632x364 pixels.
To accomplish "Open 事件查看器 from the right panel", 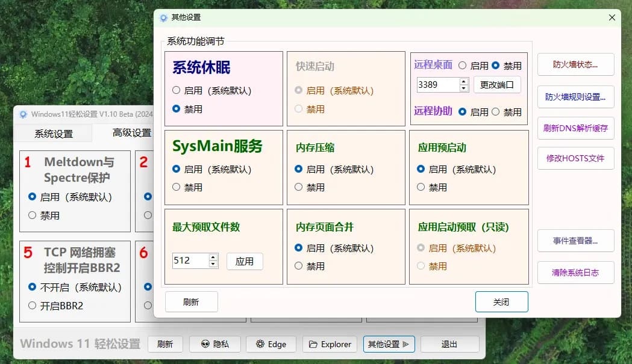I will click(575, 241).
